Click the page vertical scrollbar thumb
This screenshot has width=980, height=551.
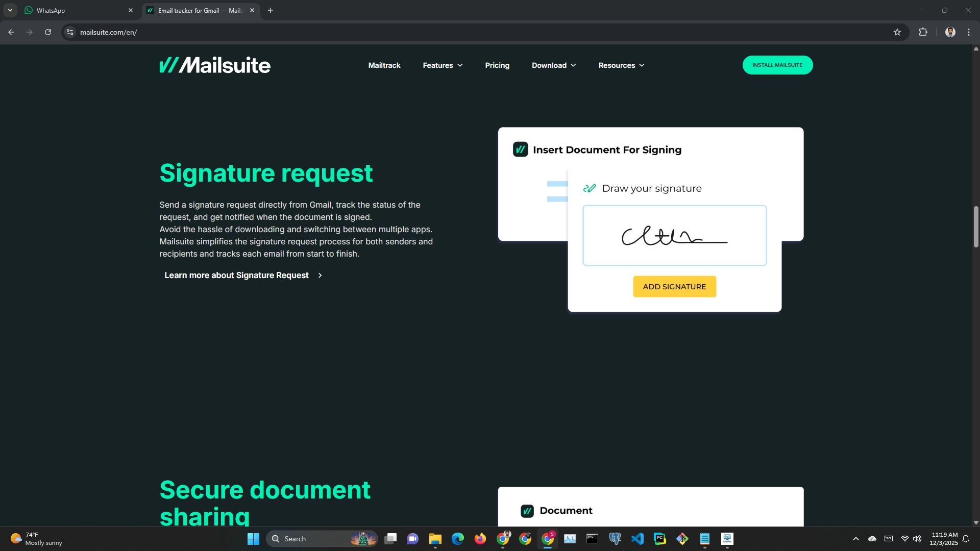click(975, 227)
